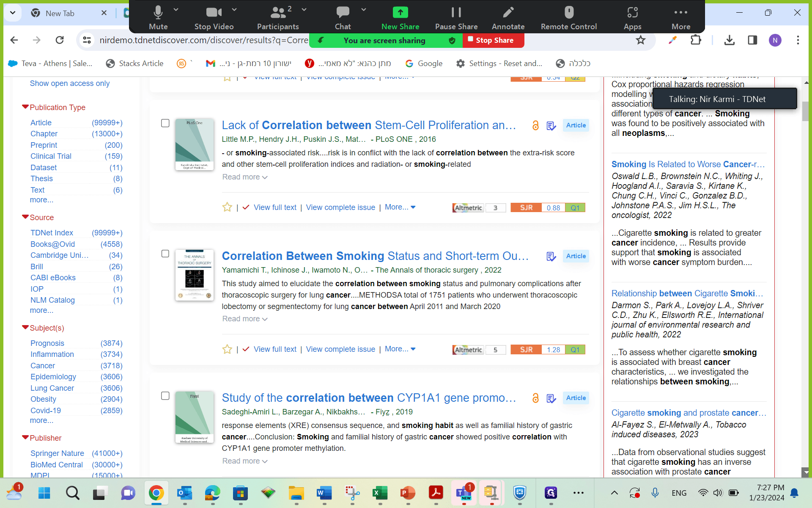Collapse the Subject(s) filter section
812x508 pixels.
coord(25,328)
